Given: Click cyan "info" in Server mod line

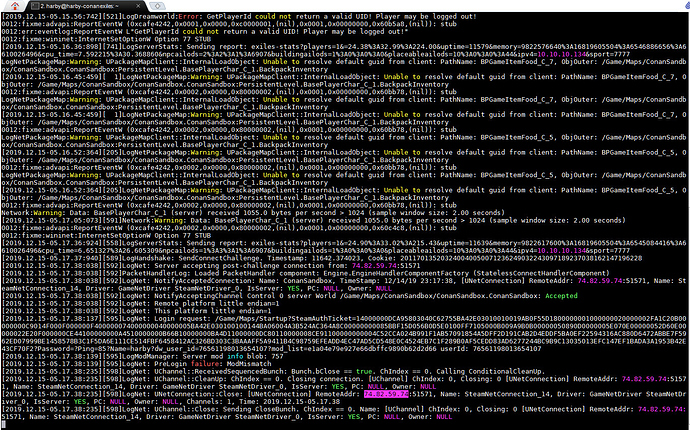Looking at the screenshot, I should [x=235, y=356].
